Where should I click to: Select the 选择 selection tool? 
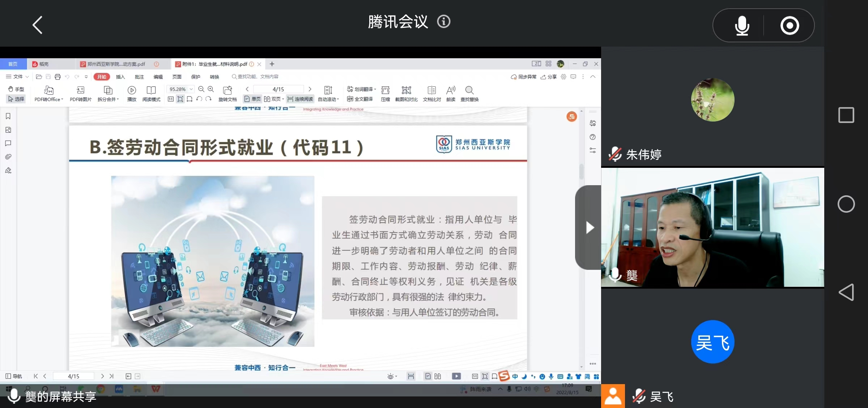(16, 99)
